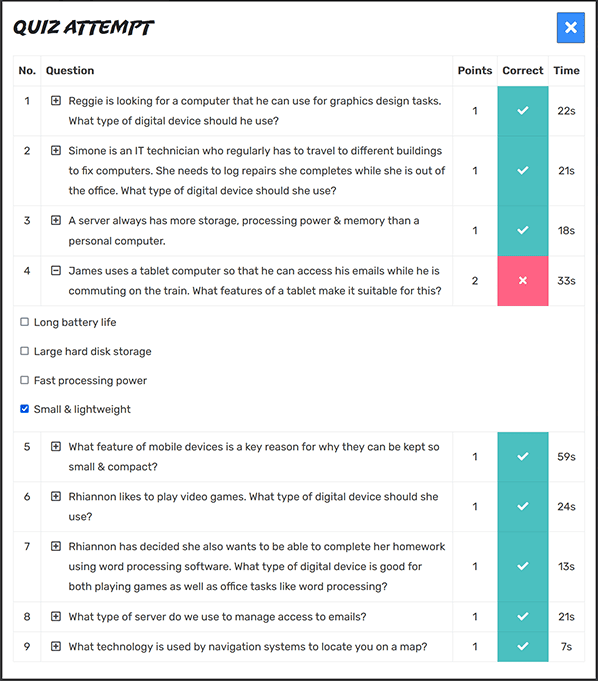
Task: Click the Time column header
Action: (566, 70)
